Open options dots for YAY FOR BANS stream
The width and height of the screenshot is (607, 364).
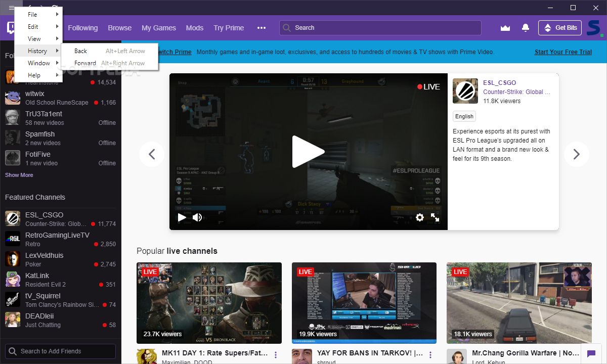430,355
